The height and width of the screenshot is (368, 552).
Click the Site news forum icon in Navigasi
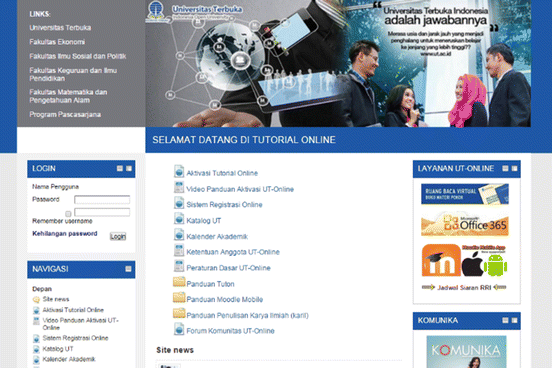click(x=36, y=300)
